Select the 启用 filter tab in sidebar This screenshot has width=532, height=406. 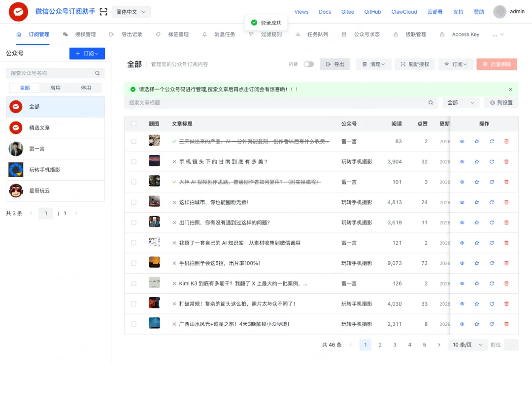(55, 88)
